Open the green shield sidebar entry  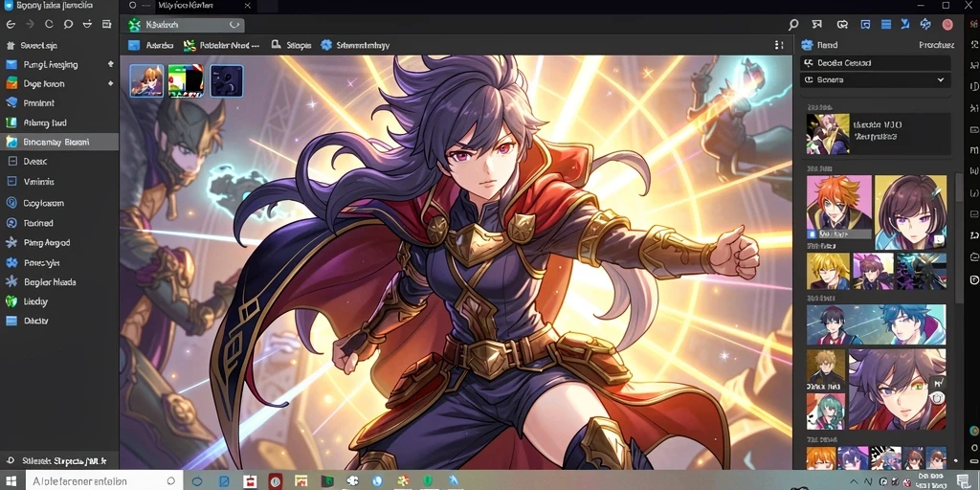(x=59, y=301)
